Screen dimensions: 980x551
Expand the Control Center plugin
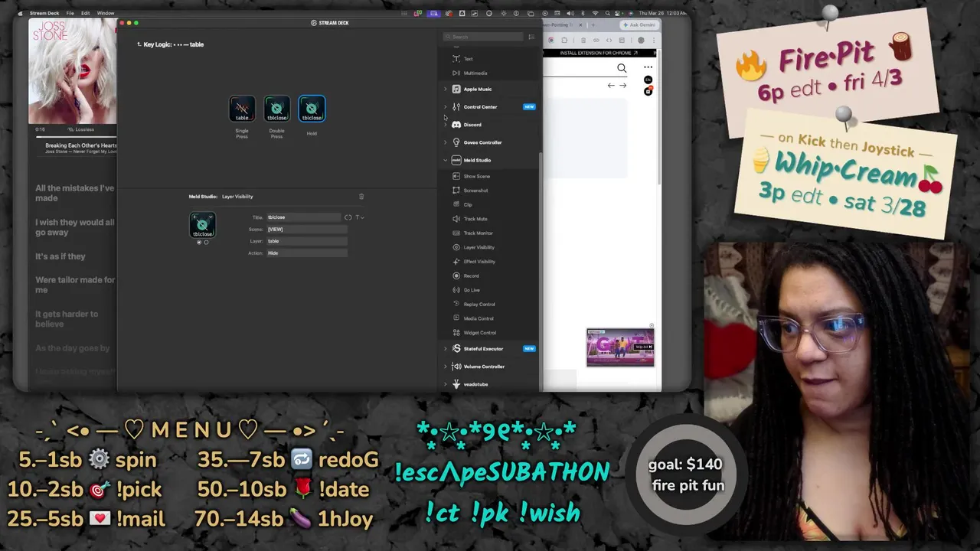[x=446, y=107]
